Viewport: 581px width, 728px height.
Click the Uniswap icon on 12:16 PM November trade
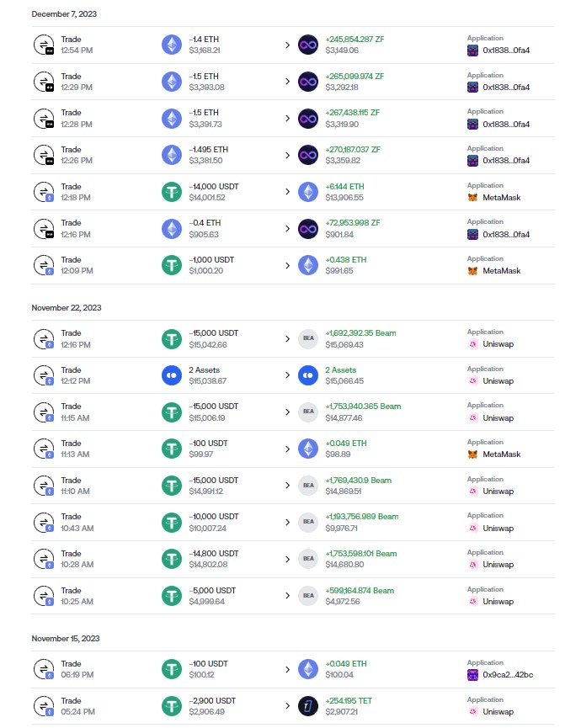tap(472, 345)
